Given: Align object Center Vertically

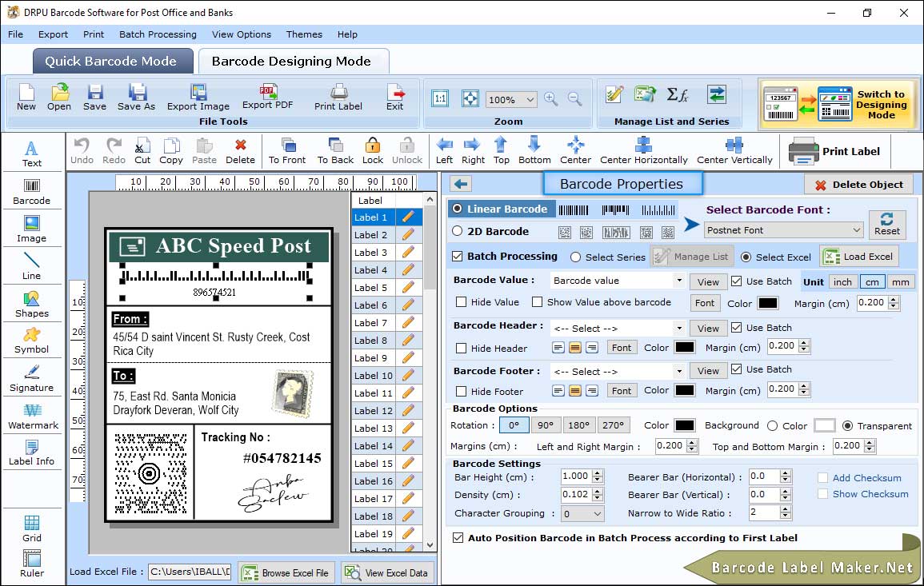Looking at the screenshot, I should pos(734,151).
